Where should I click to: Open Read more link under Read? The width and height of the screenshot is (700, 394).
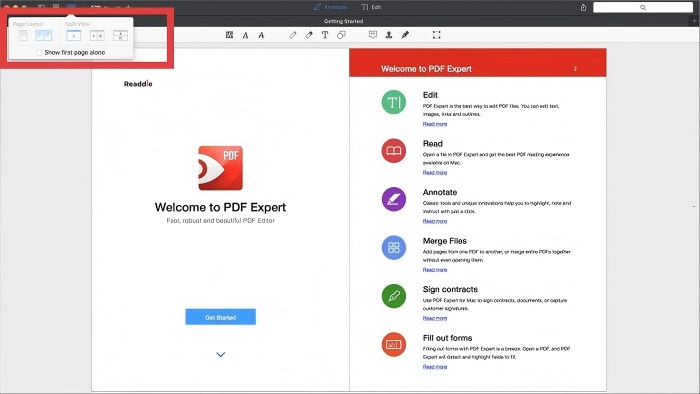coord(435,173)
